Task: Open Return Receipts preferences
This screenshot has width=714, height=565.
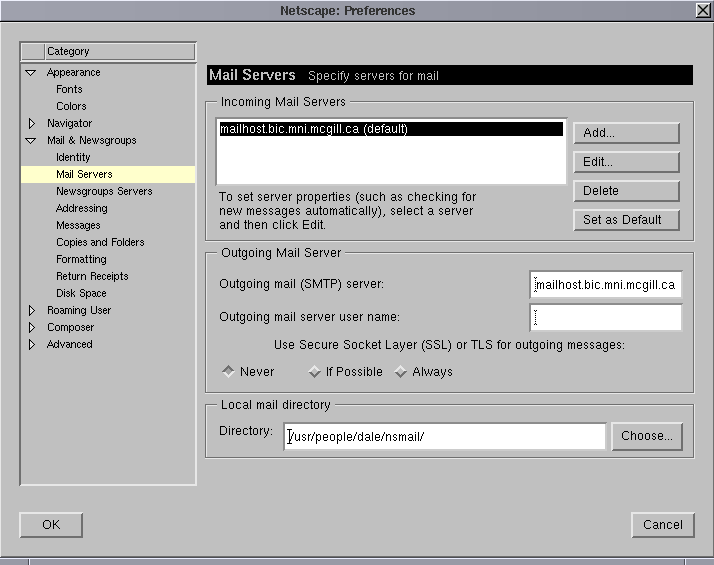Action: 92,276
